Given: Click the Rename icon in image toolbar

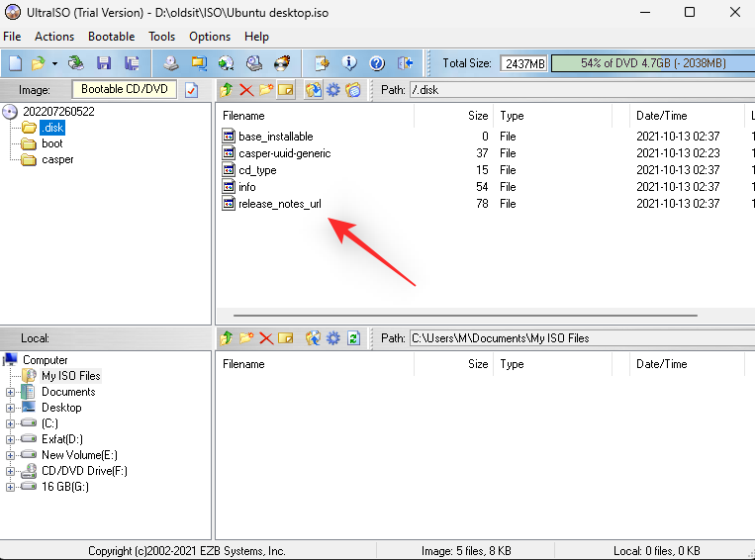Looking at the screenshot, I should coord(286,90).
